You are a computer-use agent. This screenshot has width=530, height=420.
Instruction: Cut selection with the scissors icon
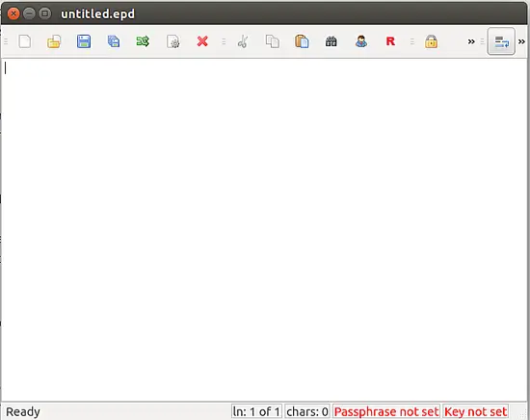(243, 41)
